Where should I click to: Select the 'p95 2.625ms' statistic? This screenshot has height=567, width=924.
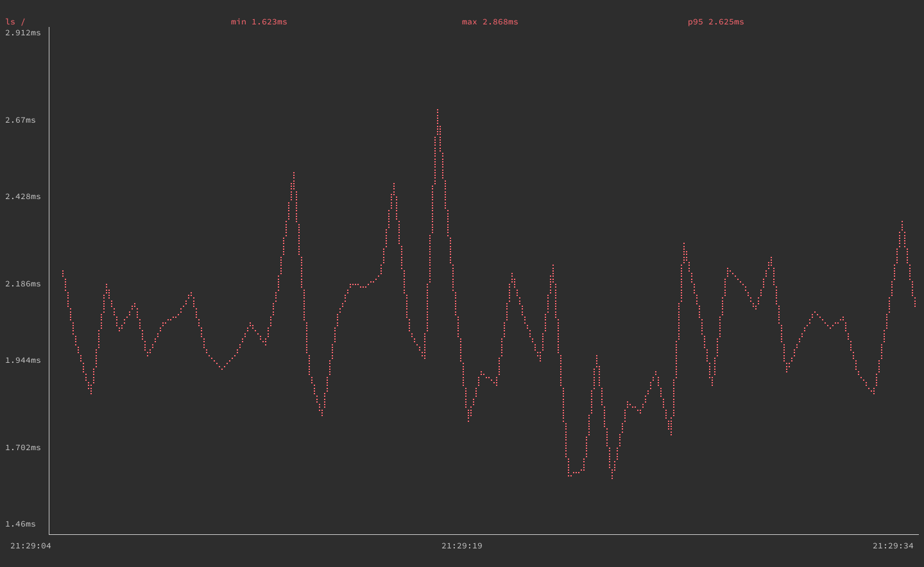(714, 21)
